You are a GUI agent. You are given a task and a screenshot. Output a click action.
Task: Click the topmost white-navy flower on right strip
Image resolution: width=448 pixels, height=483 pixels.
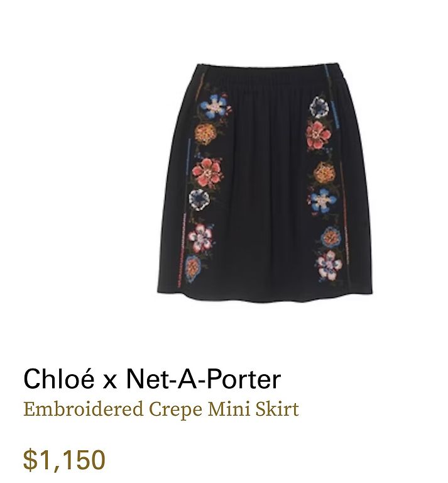319,107
